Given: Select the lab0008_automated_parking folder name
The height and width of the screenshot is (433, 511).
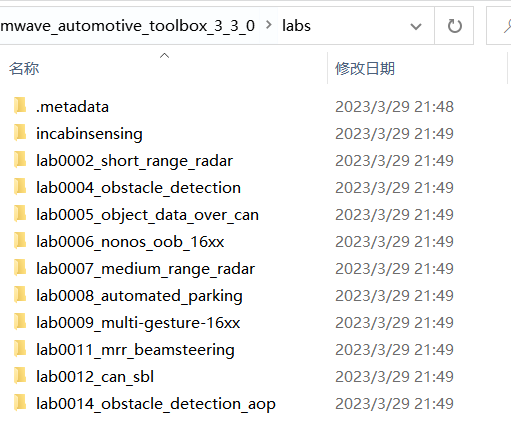Looking at the screenshot, I should 139,296.
